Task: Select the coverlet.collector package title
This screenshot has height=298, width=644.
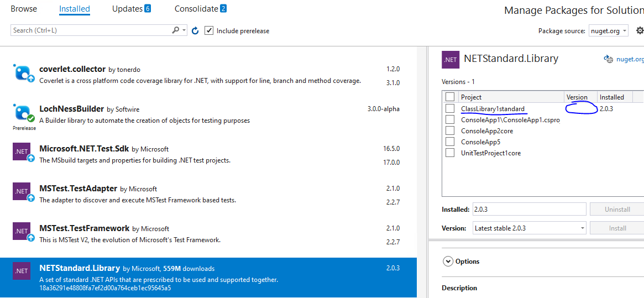Action: pos(72,69)
